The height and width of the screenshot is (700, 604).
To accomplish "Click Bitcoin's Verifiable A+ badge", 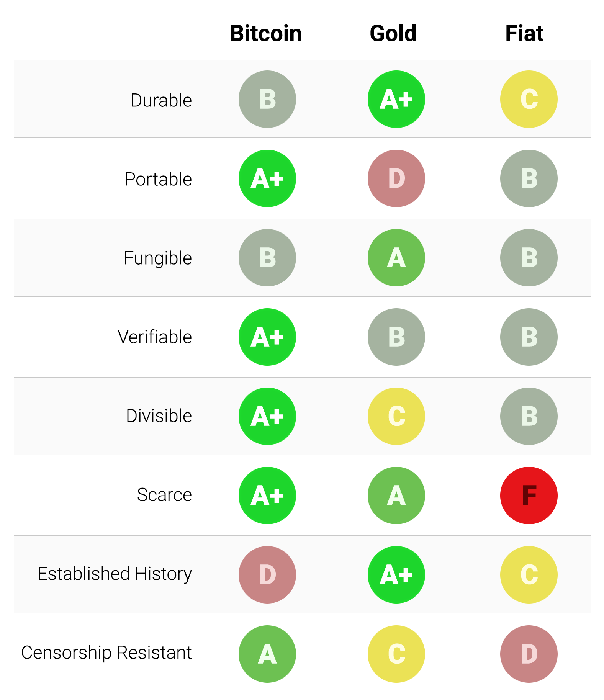I will [267, 337].
